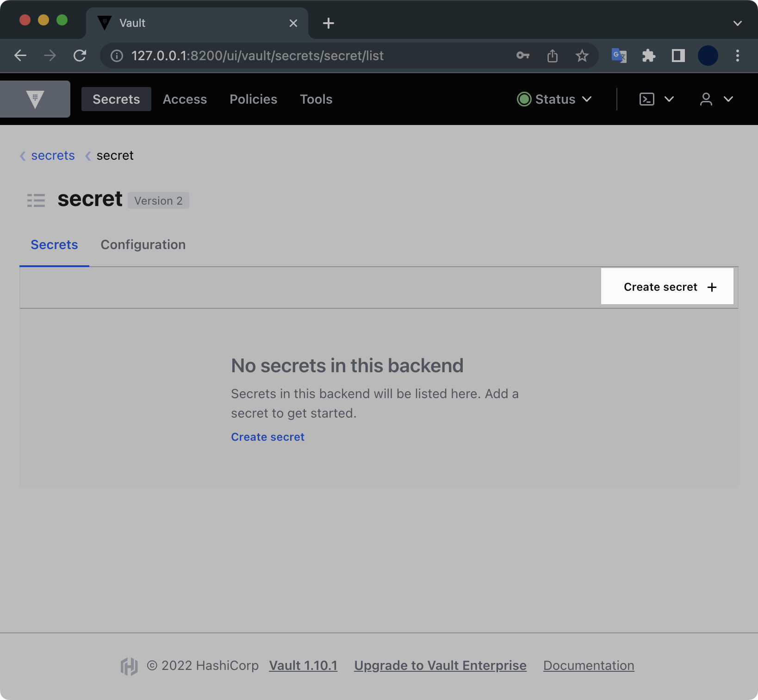This screenshot has width=758, height=700.
Task: Click the share page icon in address bar
Action: (552, 56)
